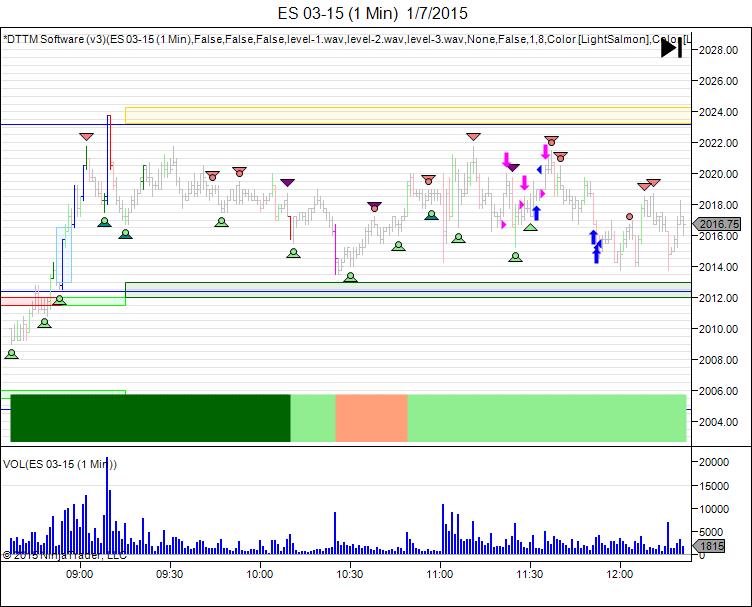Click the volume value marker 1815

(x=709, y=546)
